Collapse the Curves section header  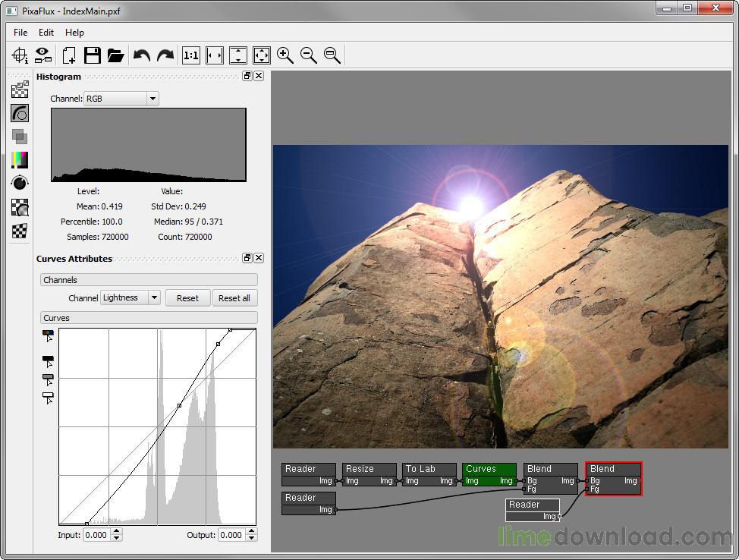click(x=149, y=318)
